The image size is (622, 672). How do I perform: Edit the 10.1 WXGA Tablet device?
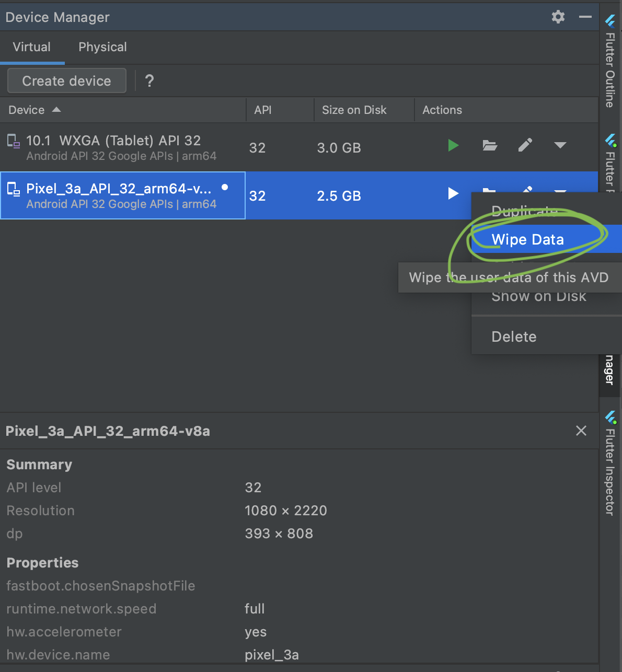pyautogui.click(x=525, y=145)
